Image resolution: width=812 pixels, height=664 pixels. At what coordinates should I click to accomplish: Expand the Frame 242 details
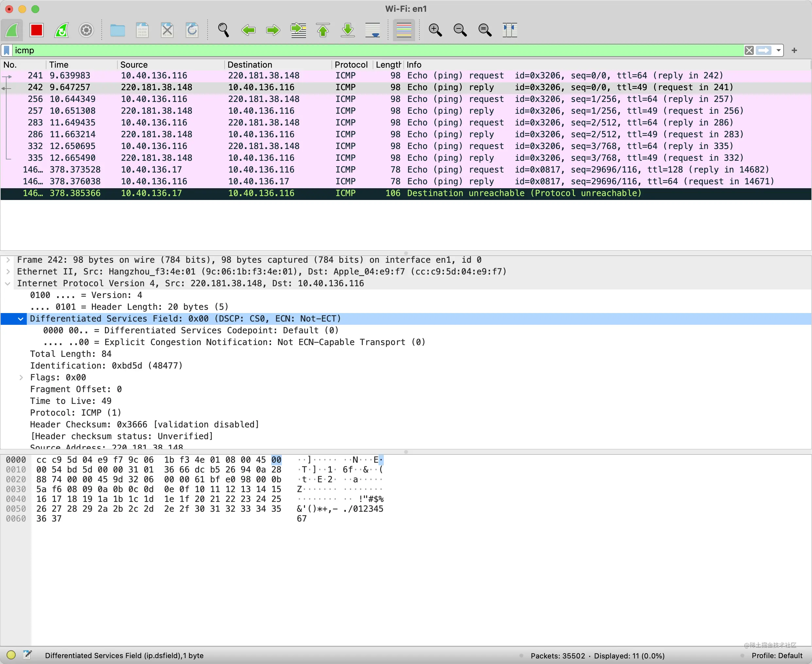pos(8,260)
